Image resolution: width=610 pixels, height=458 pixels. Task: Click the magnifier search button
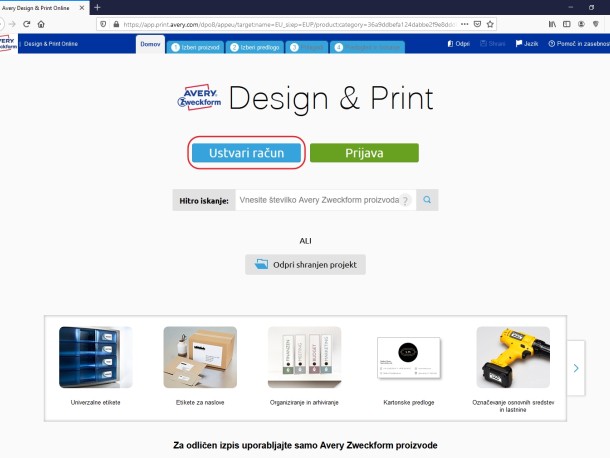coord(427,200)
